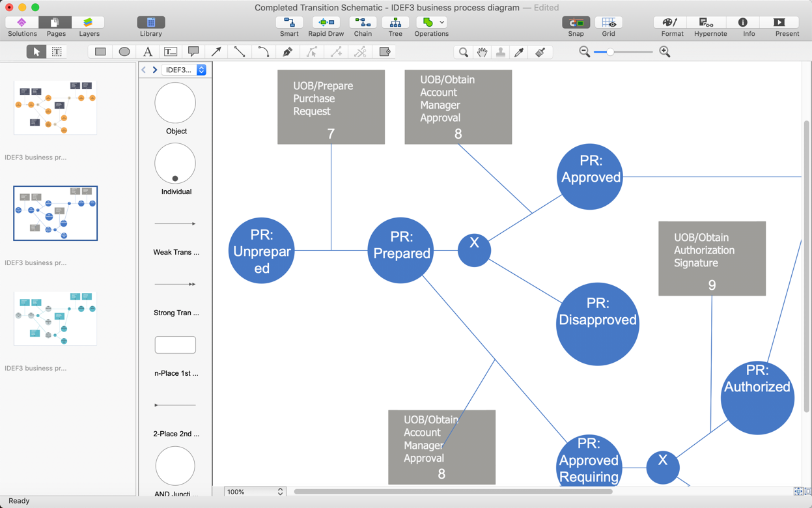Click the Present button
812x508 pixels.
pyautogui.click(x=787, y=26)
